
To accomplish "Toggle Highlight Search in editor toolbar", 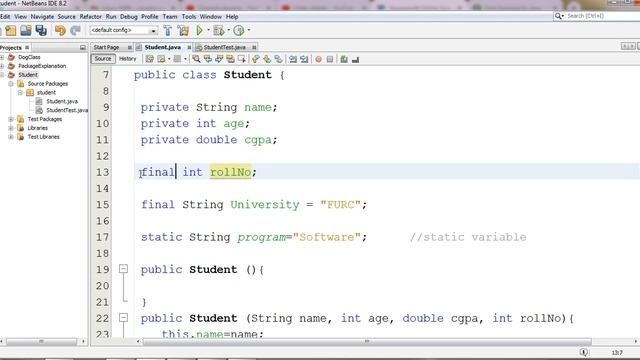I will click(230, 59).
